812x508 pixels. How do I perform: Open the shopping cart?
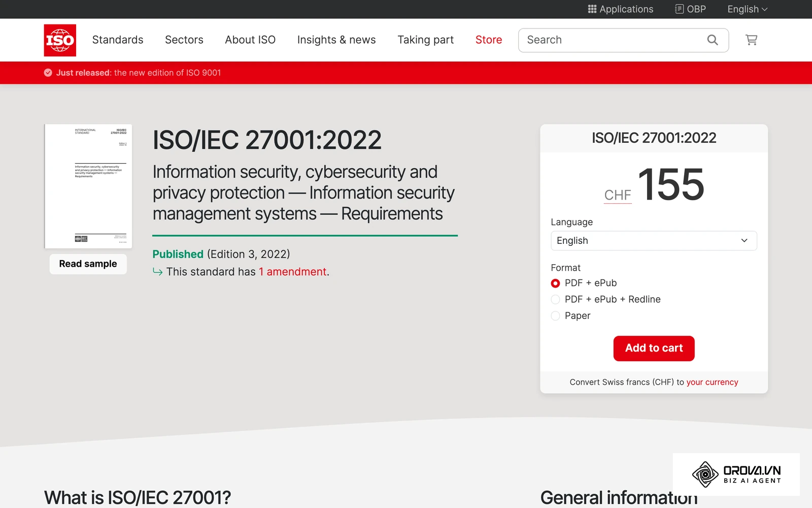(751, 40)
